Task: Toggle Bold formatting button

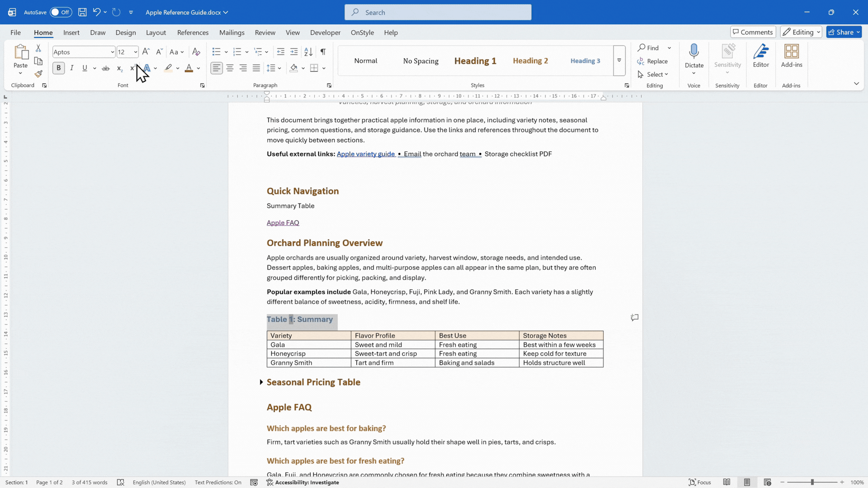Action: 58,68
